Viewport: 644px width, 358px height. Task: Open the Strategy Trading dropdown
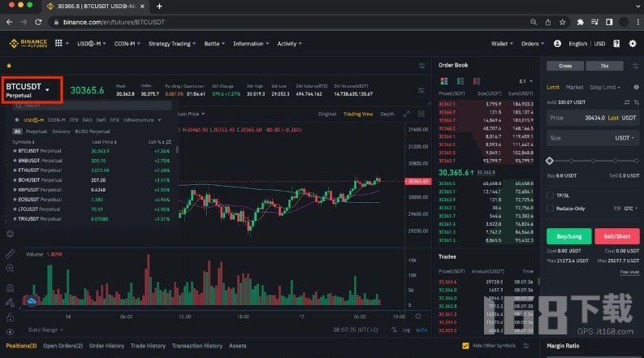[172, 44]
